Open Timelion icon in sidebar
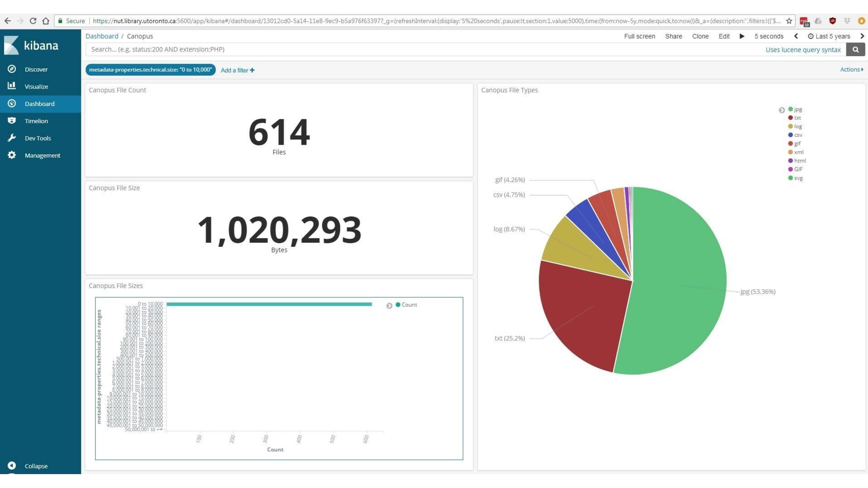 point(12,121)
